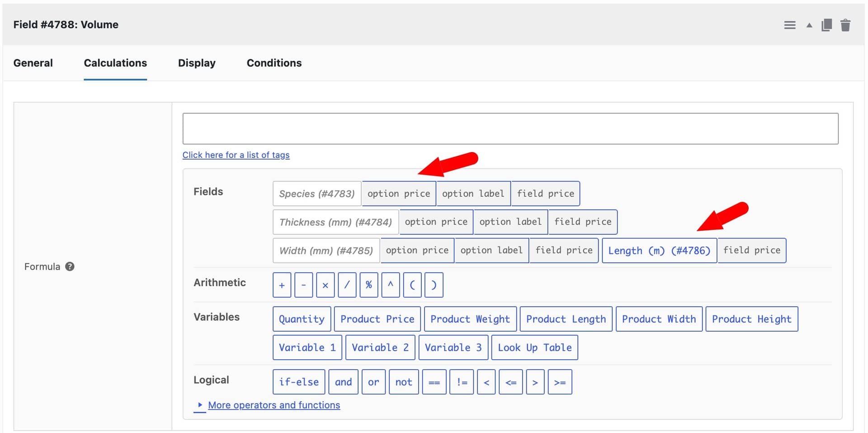
Task: Insert the plus operator
Action: [282, 285]
